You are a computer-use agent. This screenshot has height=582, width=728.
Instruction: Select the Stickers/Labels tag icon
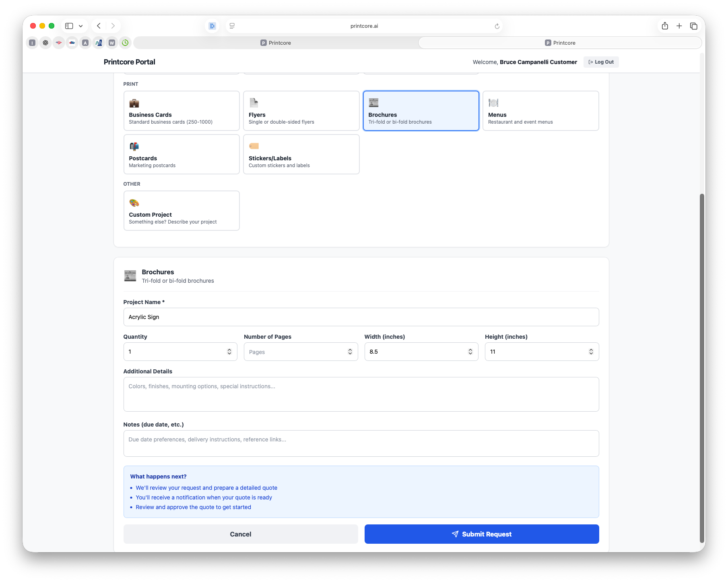(x=254, y=146)
